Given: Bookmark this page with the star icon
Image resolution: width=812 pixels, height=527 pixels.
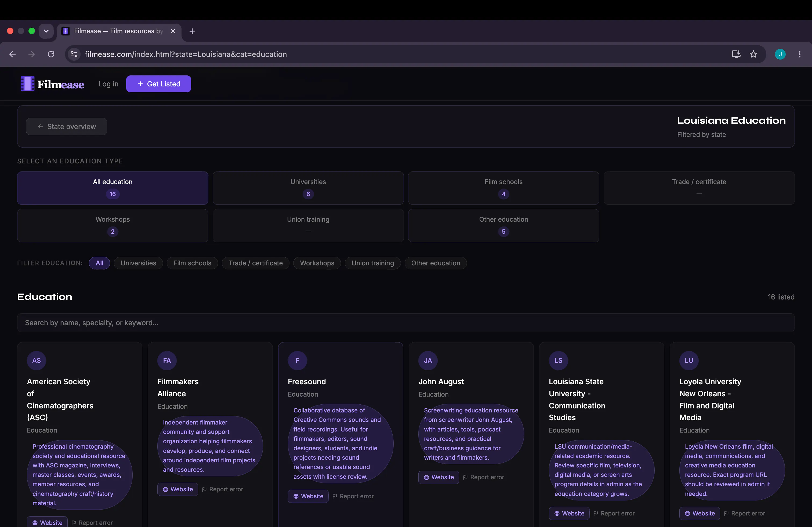Looking at the screenshot, I should coord(753,54).
